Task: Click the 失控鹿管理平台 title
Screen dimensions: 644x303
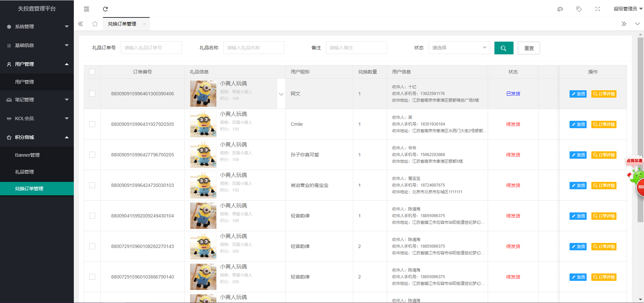Action: coord(37,9)
